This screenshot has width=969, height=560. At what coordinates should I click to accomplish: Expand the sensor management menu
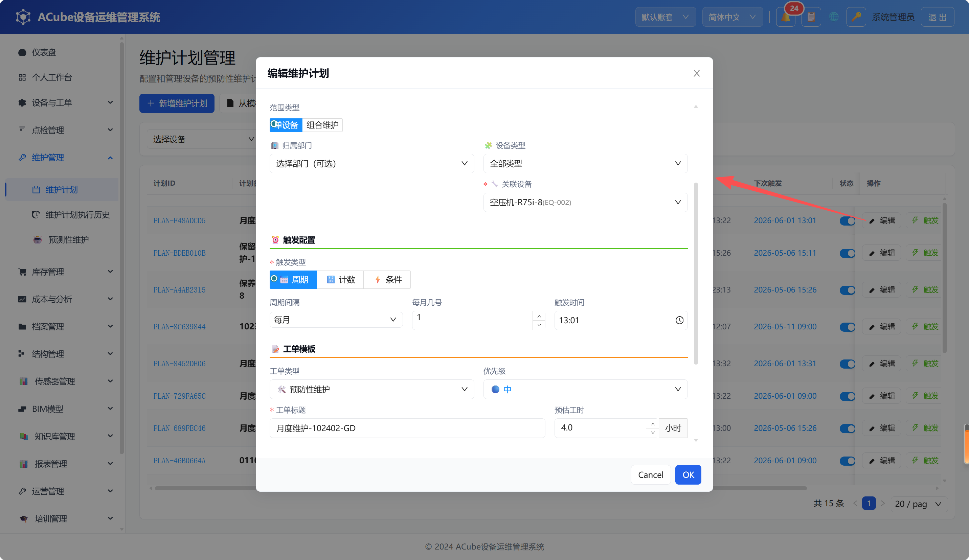tap(62, 381)
